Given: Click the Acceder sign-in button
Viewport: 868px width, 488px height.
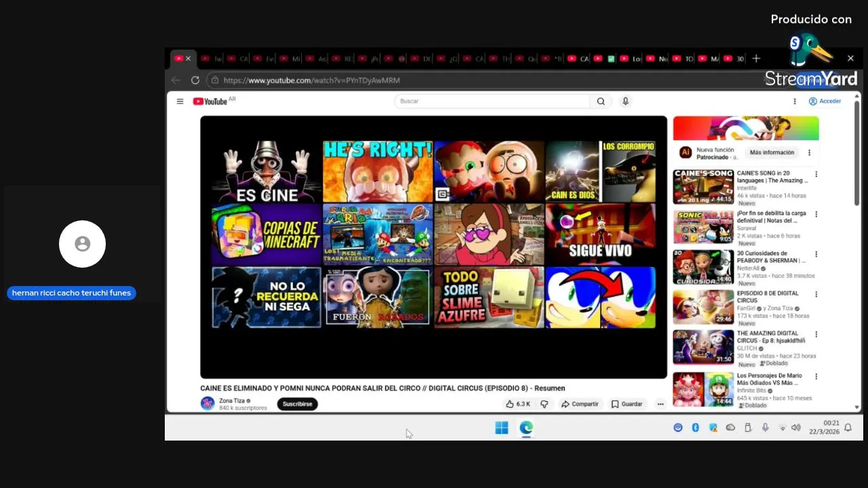Looking at the screenshot, I should pos(825,101).
